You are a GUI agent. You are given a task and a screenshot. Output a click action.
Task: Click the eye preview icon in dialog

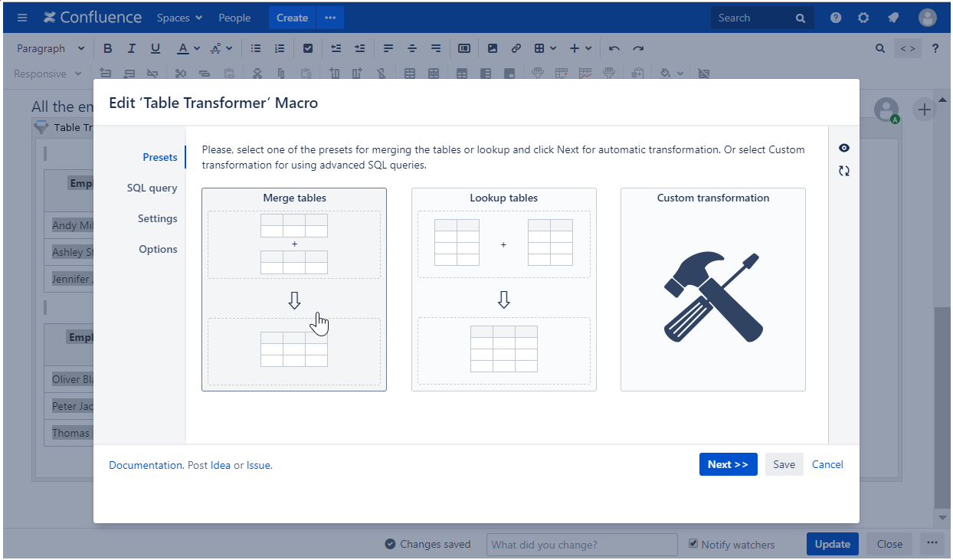coord(844,148)
